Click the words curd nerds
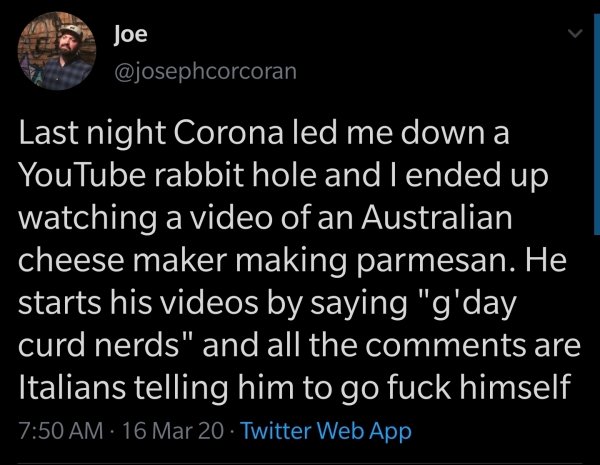The width and height of the screenshot is (600, 465). pyautogui.click(x=99, y=344)
